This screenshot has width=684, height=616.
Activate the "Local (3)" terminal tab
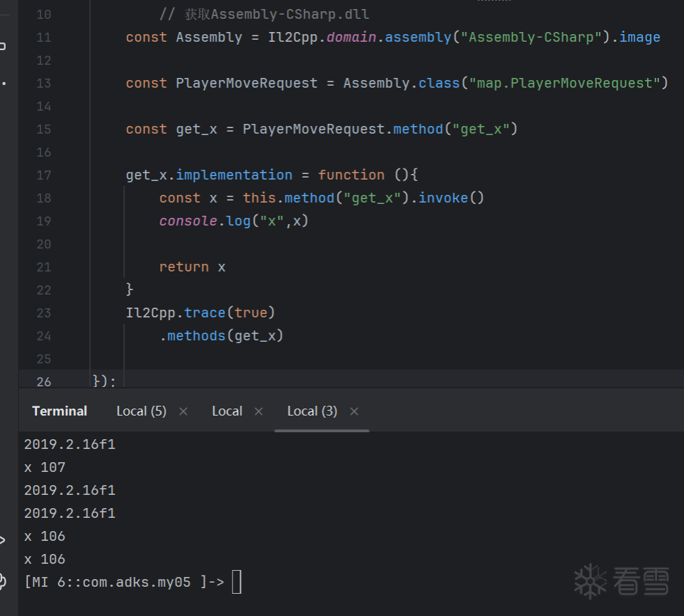click(312, 411)
